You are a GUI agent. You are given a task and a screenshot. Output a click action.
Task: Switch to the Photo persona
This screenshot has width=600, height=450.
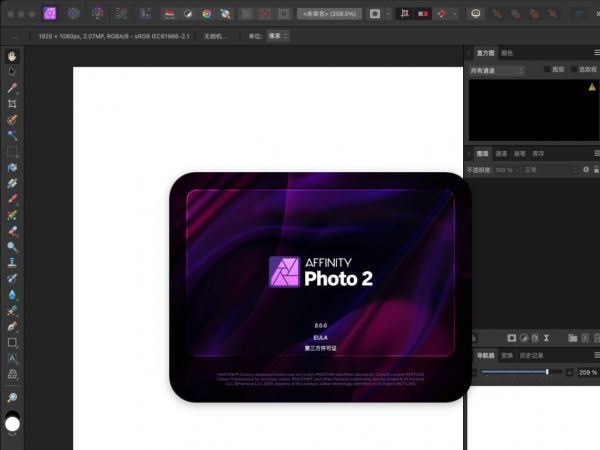(50, 14)
